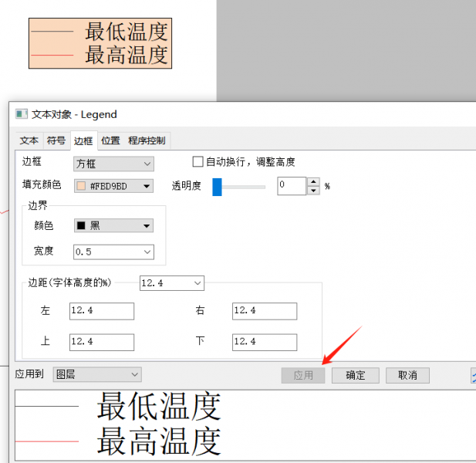Click the 确定 button
Viewport: 476px width, 463px height.
[356, 375]
